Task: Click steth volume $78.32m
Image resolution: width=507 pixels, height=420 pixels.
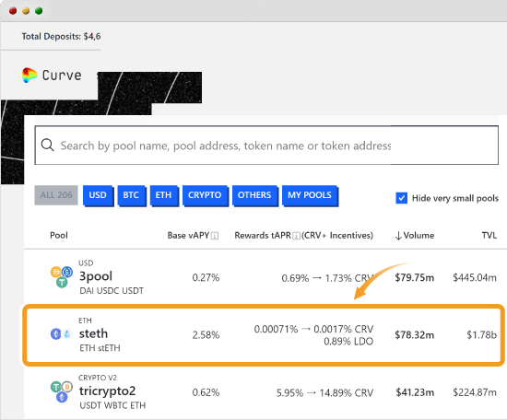Action: (x=415, y=335)
